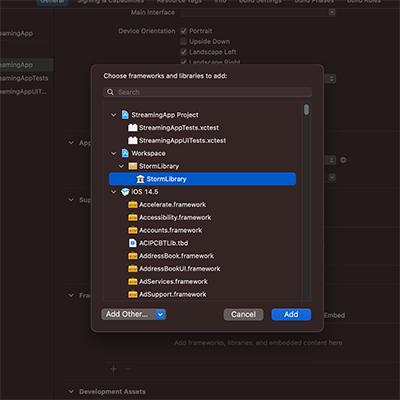This screenshot has width=400, height=400.
Task: Collapse the Development Assets section
Action: click(71, 392)
